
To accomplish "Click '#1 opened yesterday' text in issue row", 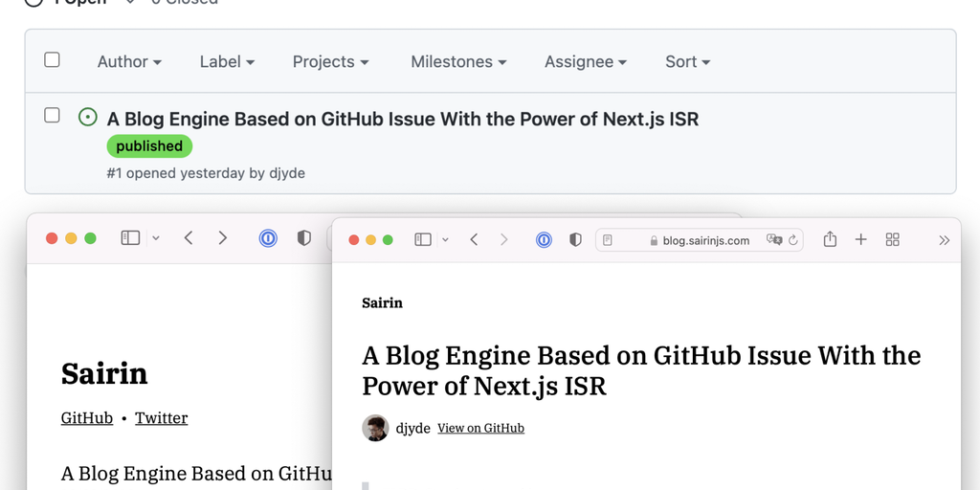I will tap(176, 173).
